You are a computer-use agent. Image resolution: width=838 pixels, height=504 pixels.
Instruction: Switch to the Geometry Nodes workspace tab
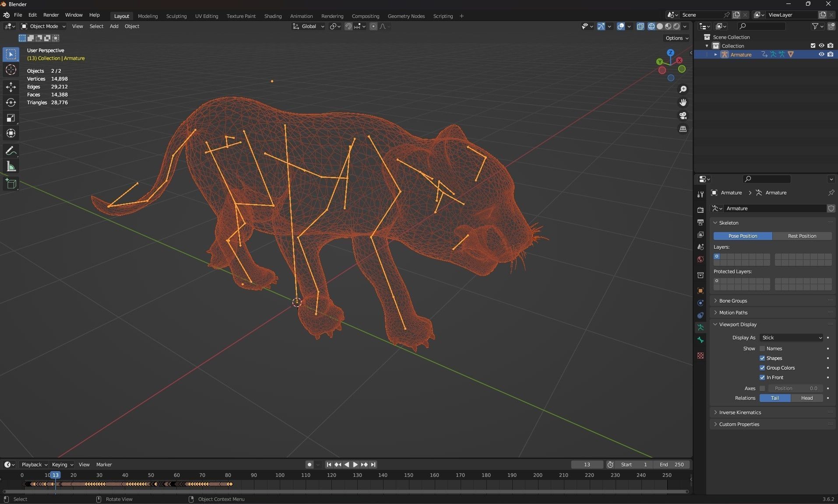(406, 16)
